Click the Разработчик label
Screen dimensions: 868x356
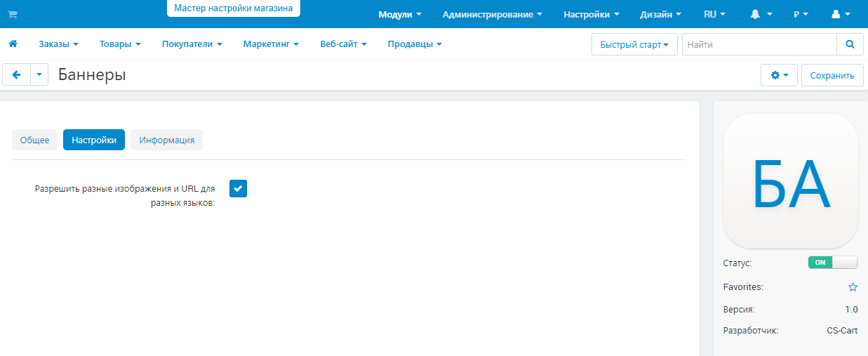click(751, 330)
